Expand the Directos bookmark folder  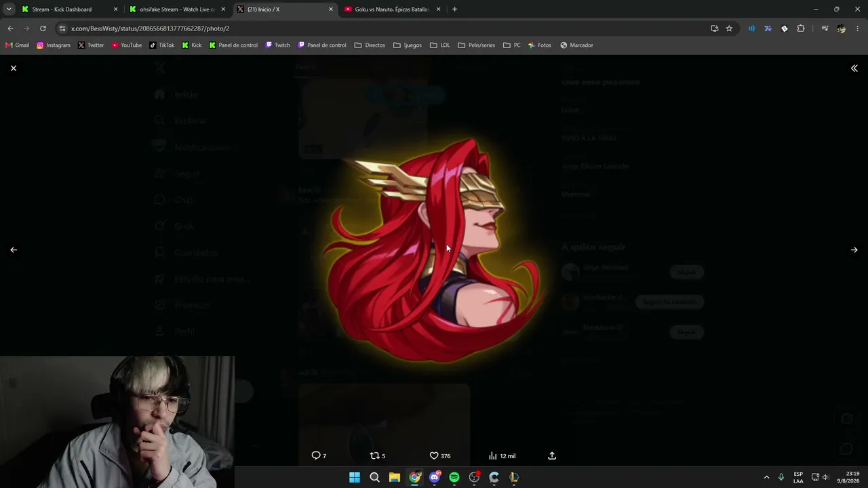(370, 45)
